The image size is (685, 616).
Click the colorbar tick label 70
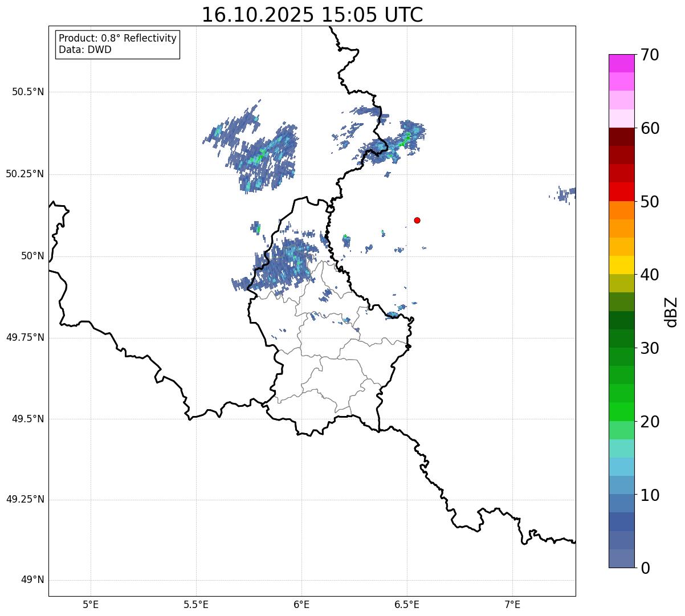(x=650, y=55)
